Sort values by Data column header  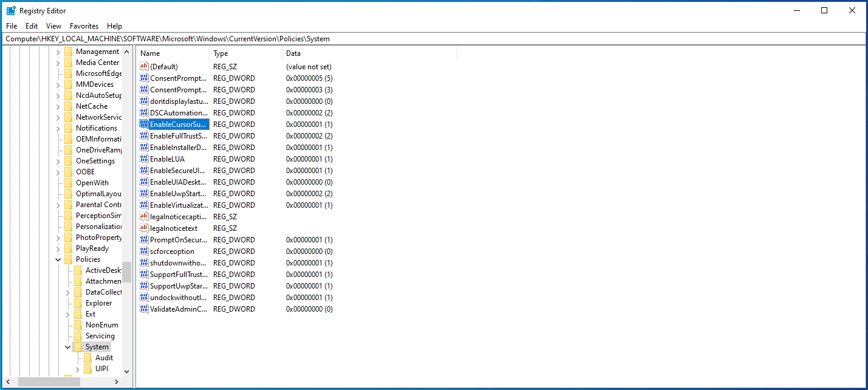coord(369,53)
